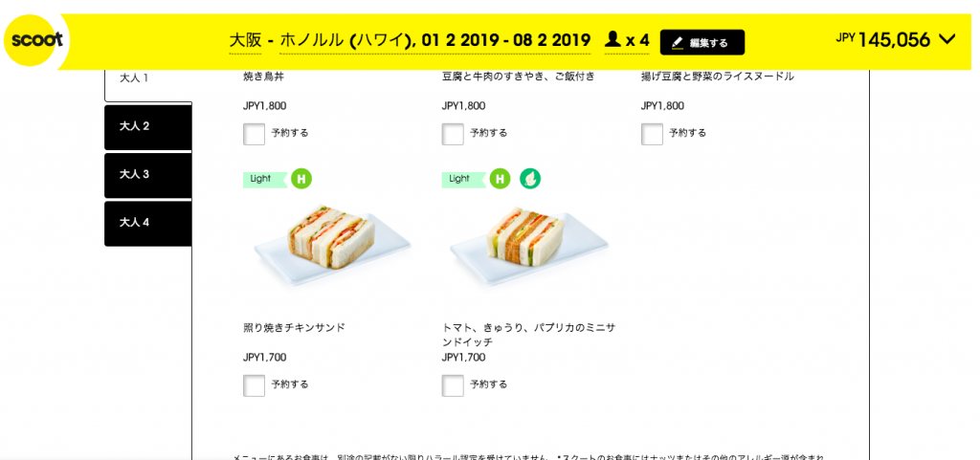Image resolution: width=980 pixels, height=460 pixels.
Task: Tick reserve checkbox for tomato paprika mini sandwich
Action: pyautogui.click(x=453, y=385)
